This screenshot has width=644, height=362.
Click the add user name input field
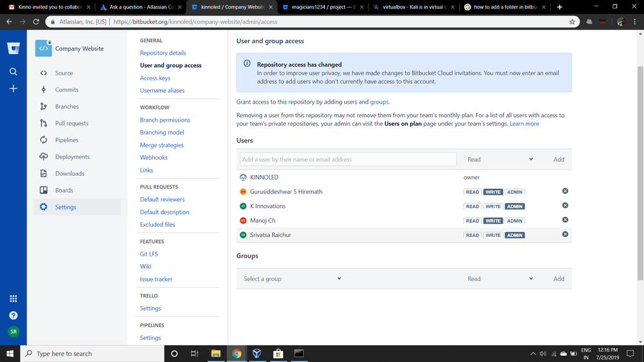348,159
